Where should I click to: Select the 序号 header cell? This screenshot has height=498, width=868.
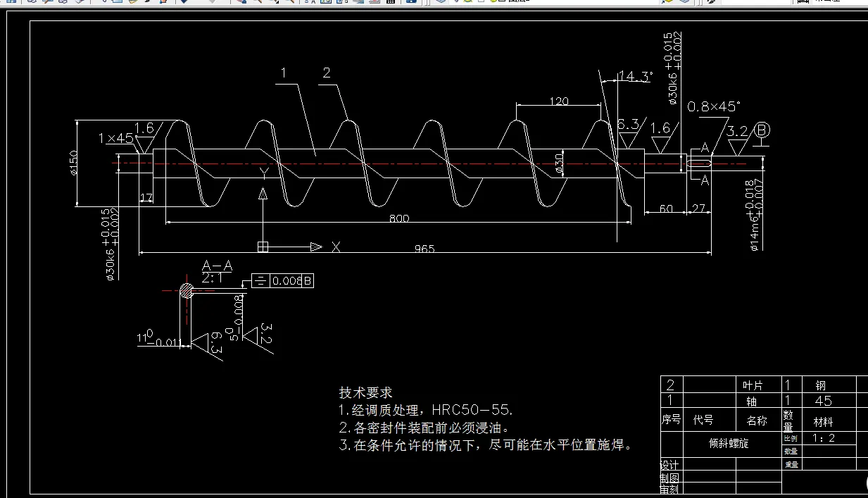click(x=671, y=420)
